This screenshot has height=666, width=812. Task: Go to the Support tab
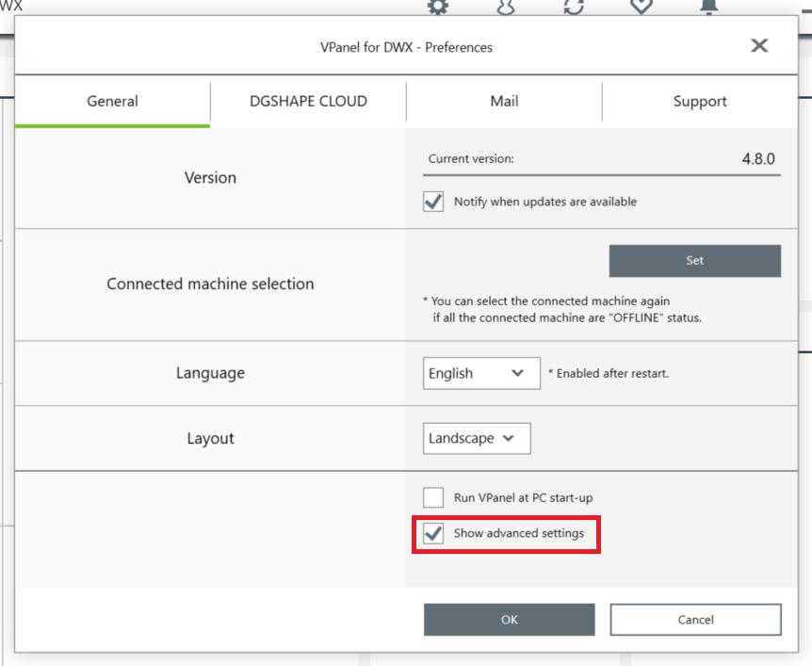(x=700, y=101)
